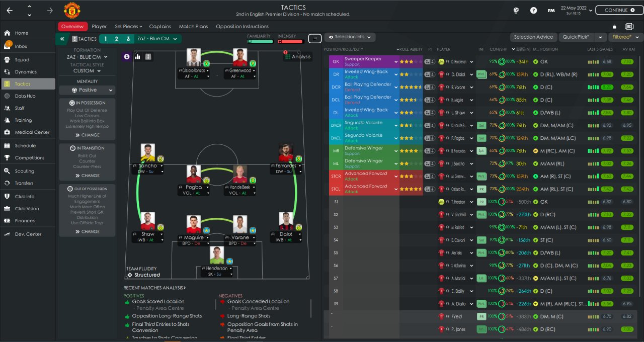Click the forward navigation arrow
Image resolution: width=644 pixels, height=342 pixels.
[49, 10]
